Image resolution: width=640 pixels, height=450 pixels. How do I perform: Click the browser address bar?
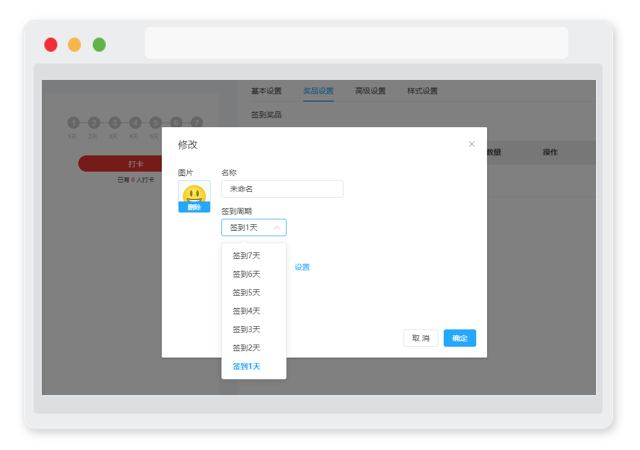pyautogui.click(x=356, y=43)
